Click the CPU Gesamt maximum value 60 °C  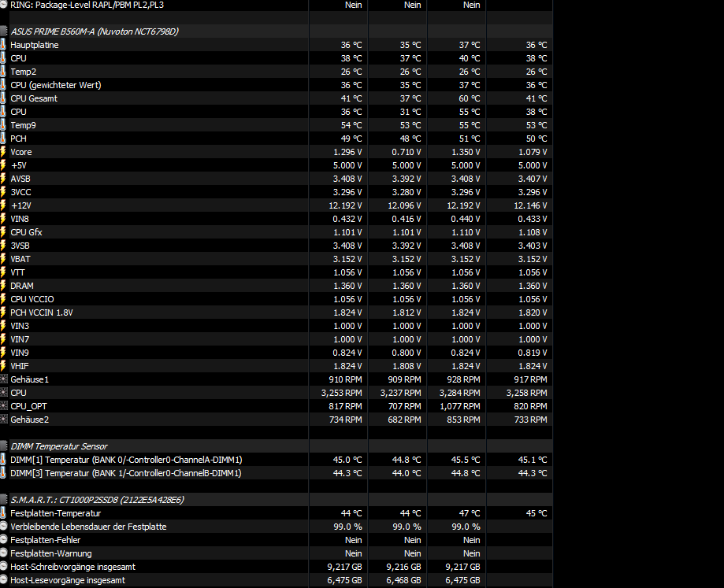click(x=470, y=98)
